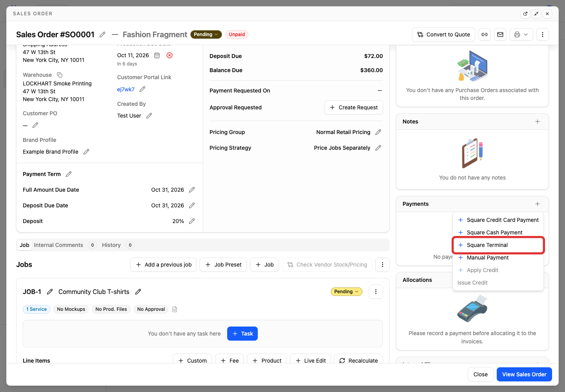Open sales order in new window icon

525,14
